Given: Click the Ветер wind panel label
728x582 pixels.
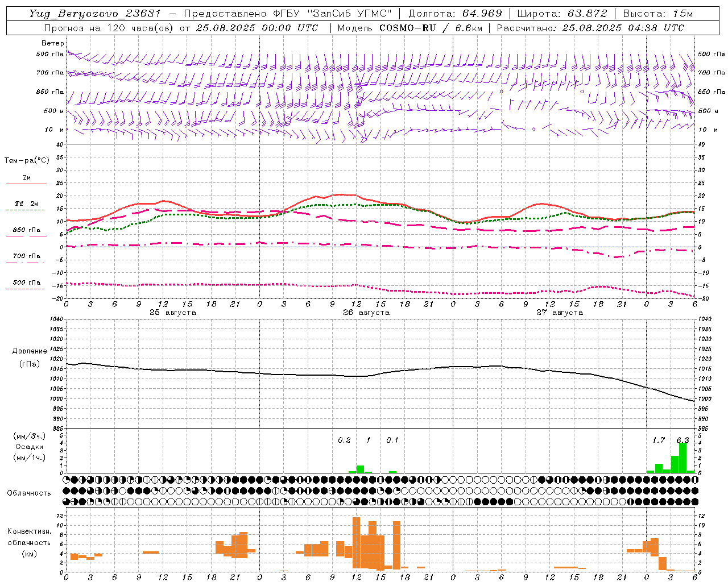Looking at the screenshot, I should tap(53, 43).
